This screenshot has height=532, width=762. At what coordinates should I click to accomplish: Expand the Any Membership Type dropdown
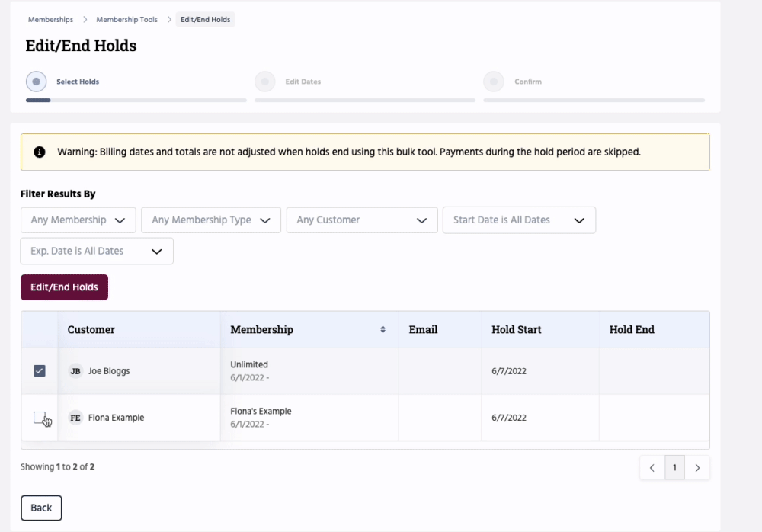click(x=211, y=220)
